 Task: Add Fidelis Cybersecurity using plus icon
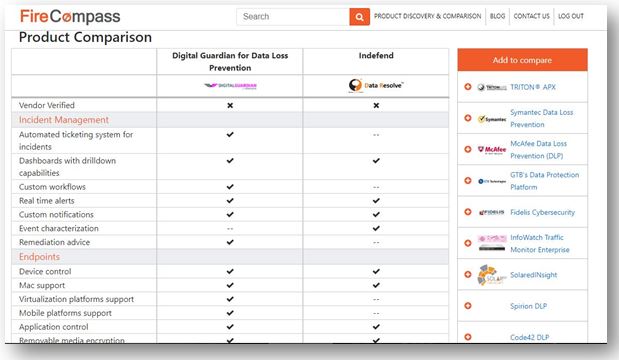tap(468, 212)
